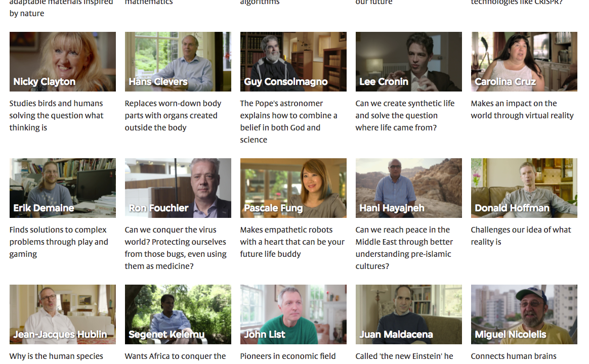Select the Jean-Jacques Hublin thumbnail

pos(63,314)
